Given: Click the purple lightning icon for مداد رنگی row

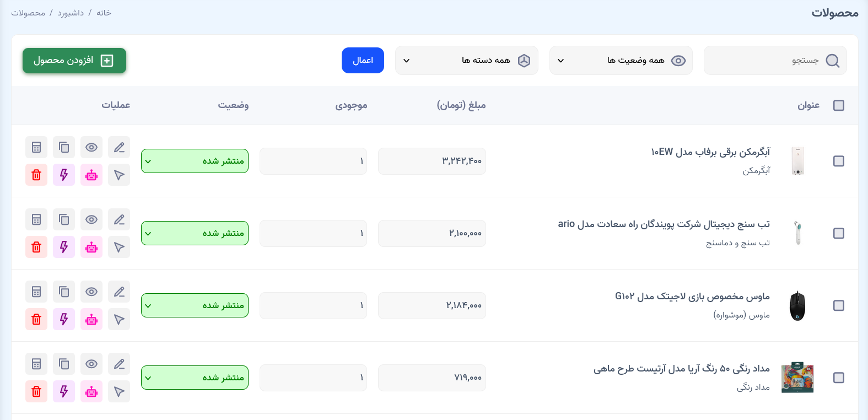Looking at the screenshot, I should 64,391.
